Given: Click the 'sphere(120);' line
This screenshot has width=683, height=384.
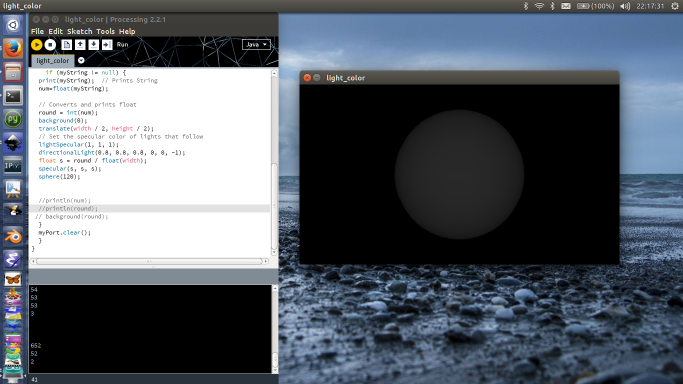Looking at the screenshot, I should 59,176.
